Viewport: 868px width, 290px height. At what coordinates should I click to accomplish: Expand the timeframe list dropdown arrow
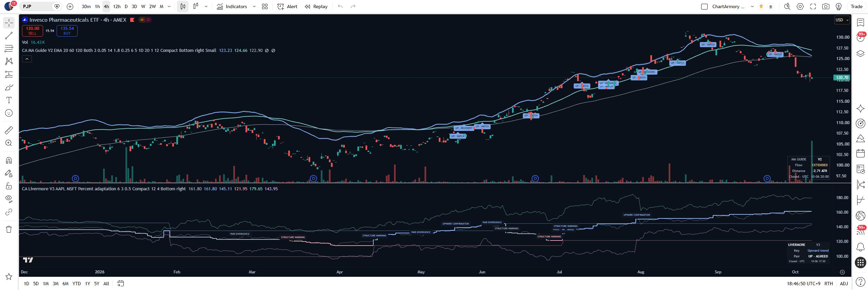[x=169, y=6]
